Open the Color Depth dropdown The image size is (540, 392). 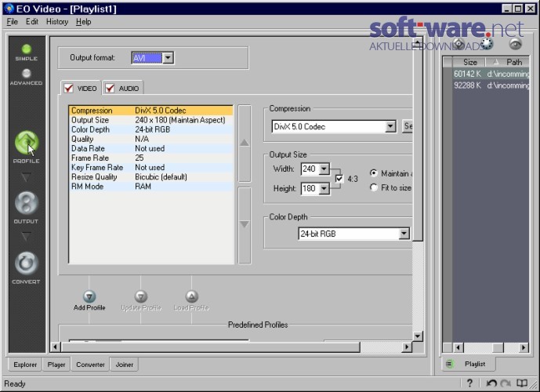pyautogui.click(x=404, y=234)
